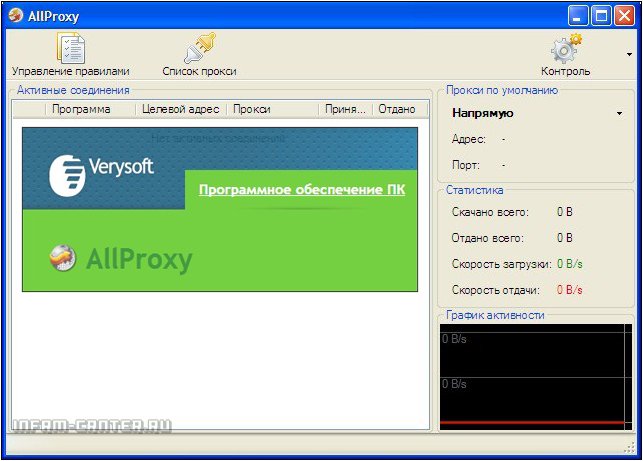Click the Порт: label in proxy panel

(x=466, y=165)
